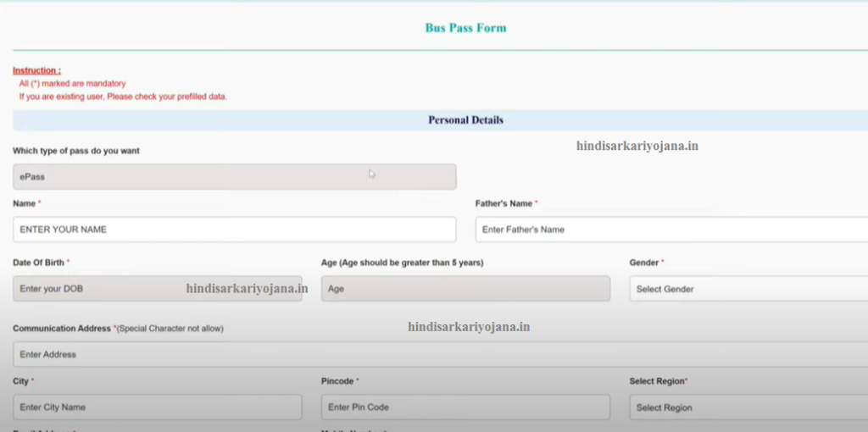Open the pass type dropdown showing ePass
This screenshot has width=868, height=432.
point(235,177)
